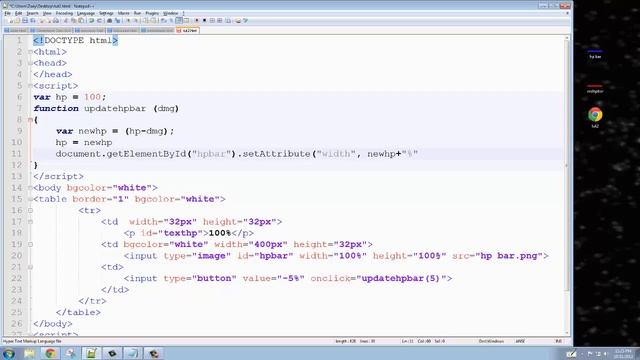Click the editor vertical scrollbar down arrow
The width and height of the screenshot is (640, 360).
[567, 333]
